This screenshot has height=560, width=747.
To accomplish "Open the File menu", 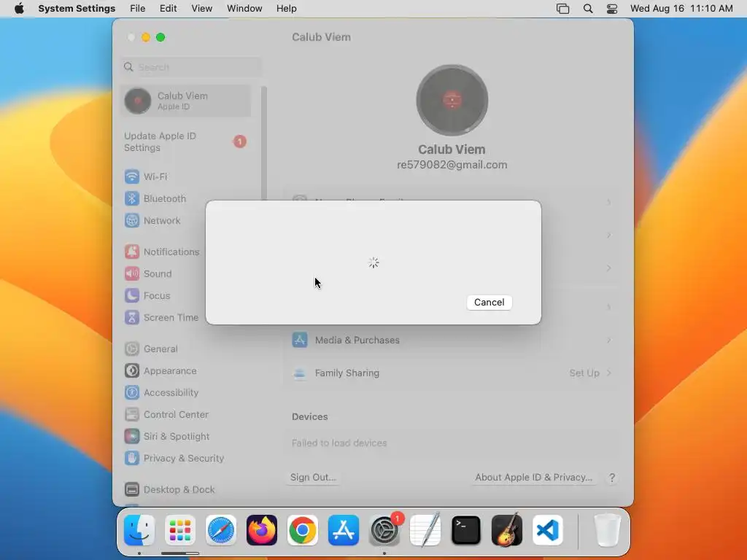I will (x=138, y=9).
